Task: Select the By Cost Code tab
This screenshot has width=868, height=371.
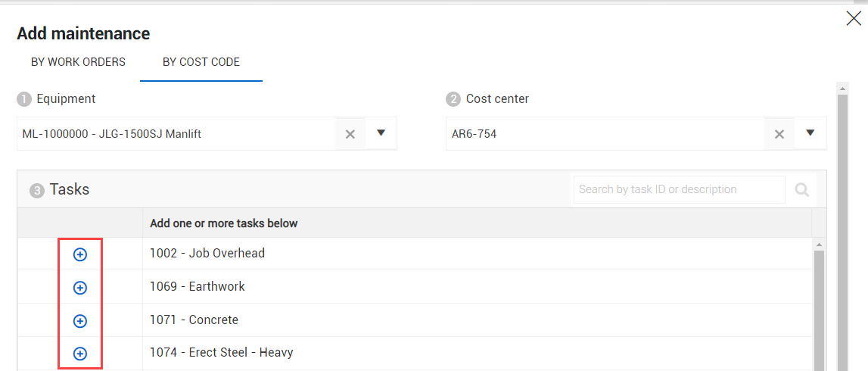Action: pyautogui.click(x=201, y=62)
